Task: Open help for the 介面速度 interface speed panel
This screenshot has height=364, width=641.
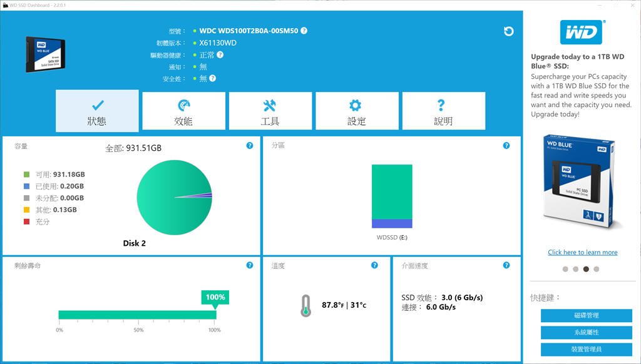Action: (506, 265)
